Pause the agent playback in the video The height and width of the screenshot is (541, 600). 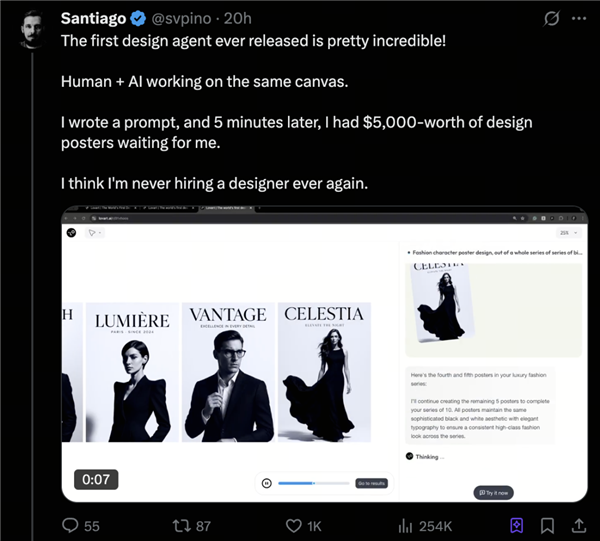[266, 482]
